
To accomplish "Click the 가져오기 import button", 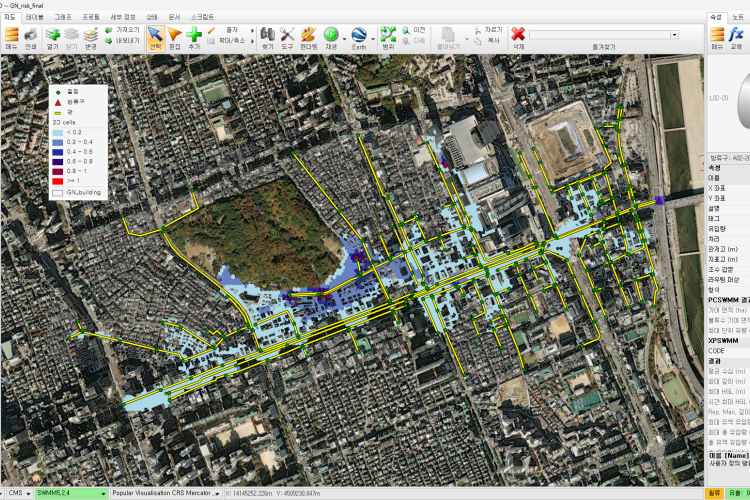I will [x=122, y=30].
